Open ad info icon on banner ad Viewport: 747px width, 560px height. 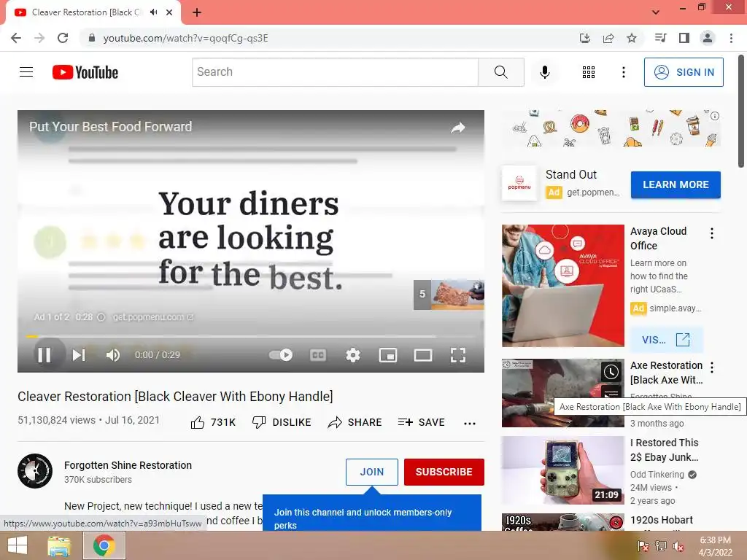coord(715,116)
